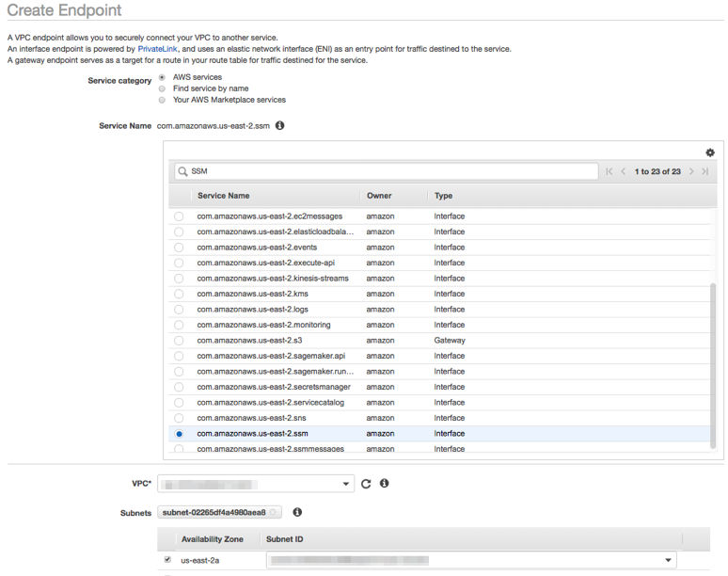
Task: Open the table settings gear icon
Action: pos(710,152)
